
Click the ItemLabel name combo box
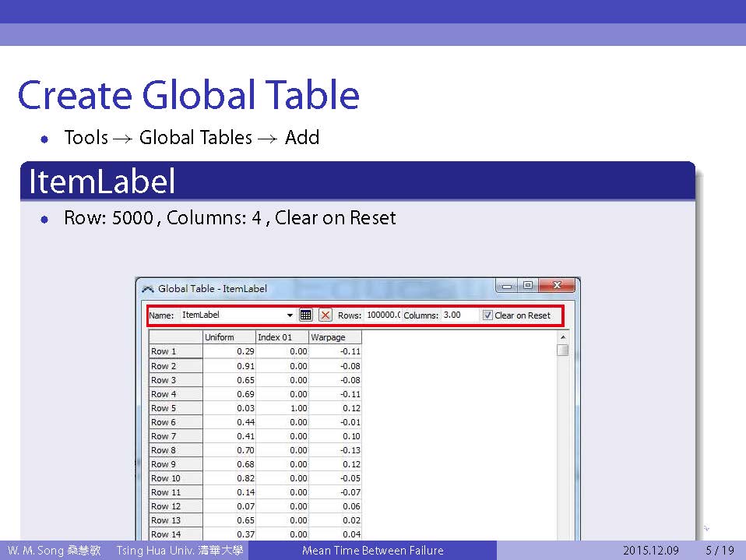tap(232, 315)
